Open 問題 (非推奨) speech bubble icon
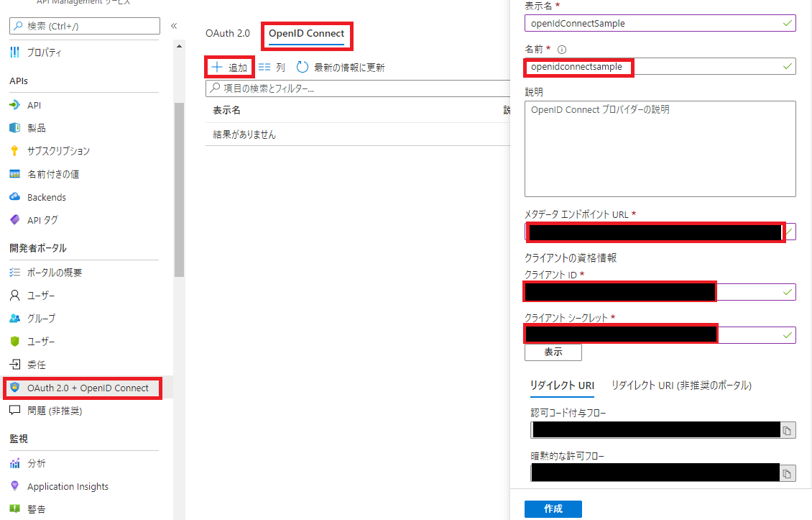812x520 pixels. coord(14,411)
